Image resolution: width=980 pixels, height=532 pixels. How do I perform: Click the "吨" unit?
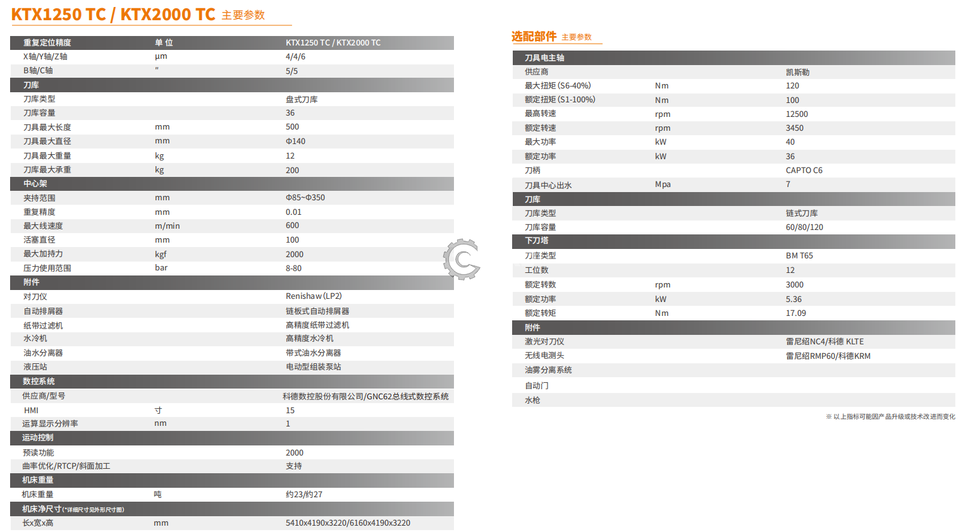tap(158, 494)
